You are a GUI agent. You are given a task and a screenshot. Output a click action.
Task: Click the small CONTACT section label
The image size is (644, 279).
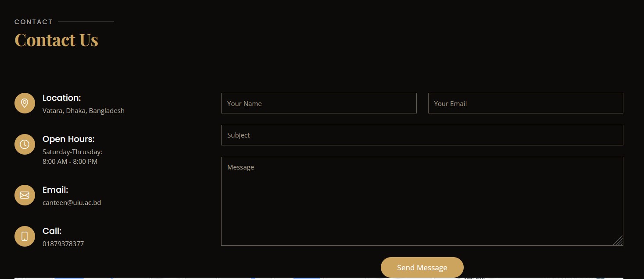click(x=33, y=22)
